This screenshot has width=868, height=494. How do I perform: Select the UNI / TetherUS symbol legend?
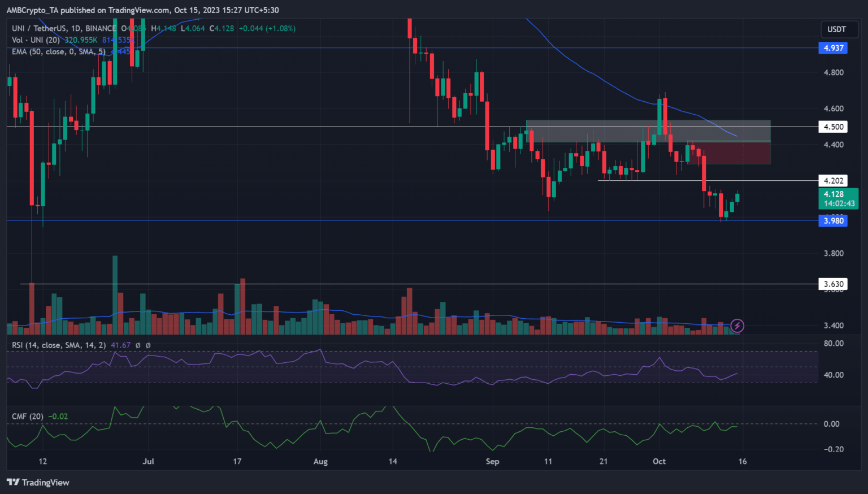coord(63,28)
